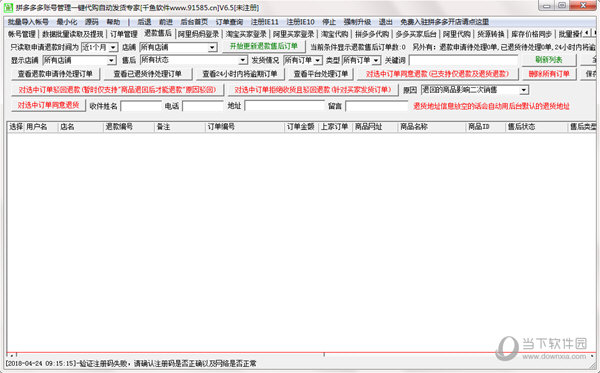Switch to the 淘宝代购 tab
Viewport: 600px width, 373px height.
(334, 34)
